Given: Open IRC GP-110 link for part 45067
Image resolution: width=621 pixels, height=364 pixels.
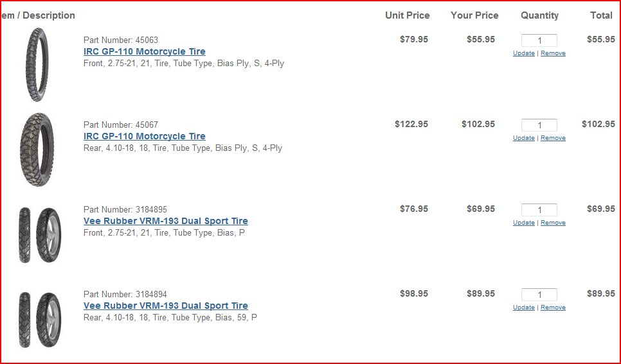Looking at the screenshot, I should pyautogui.click(x=145, y=136).
